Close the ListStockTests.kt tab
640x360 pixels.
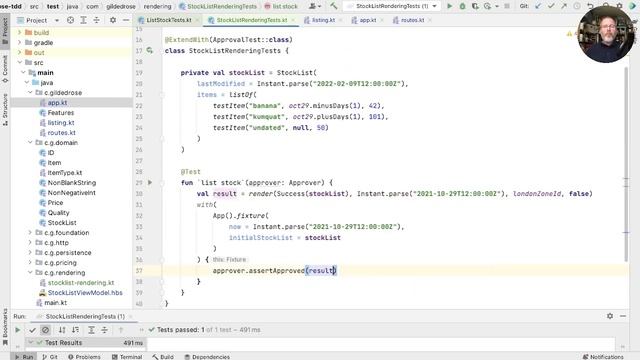(x=197, y=20)
